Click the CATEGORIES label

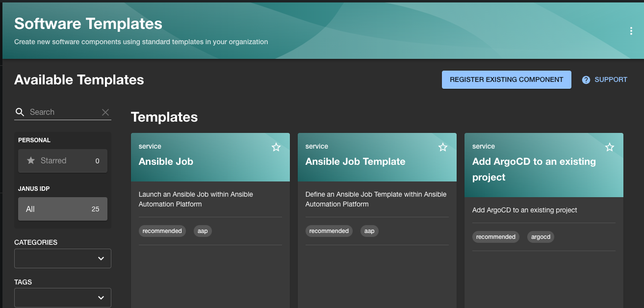click(36, 242)
